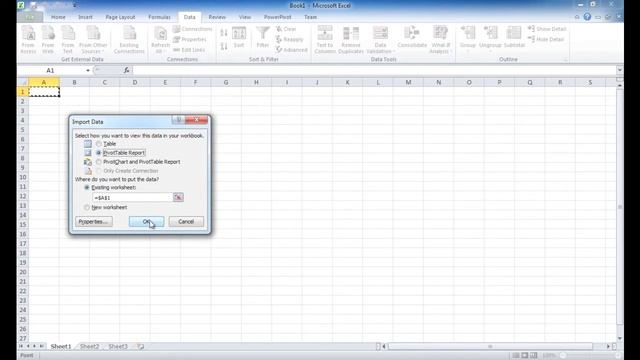Click the cell reference field =$A$1
This screenshot has height=360, width=640.
(133, 198)
